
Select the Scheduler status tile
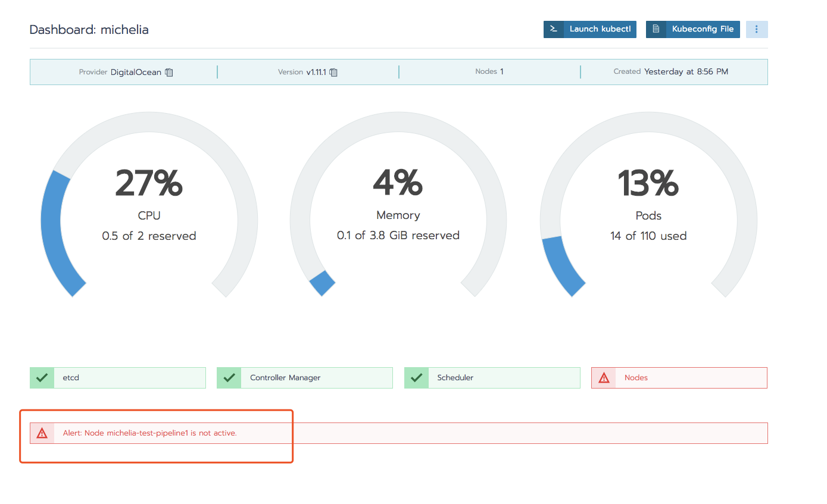coord(492,377)
